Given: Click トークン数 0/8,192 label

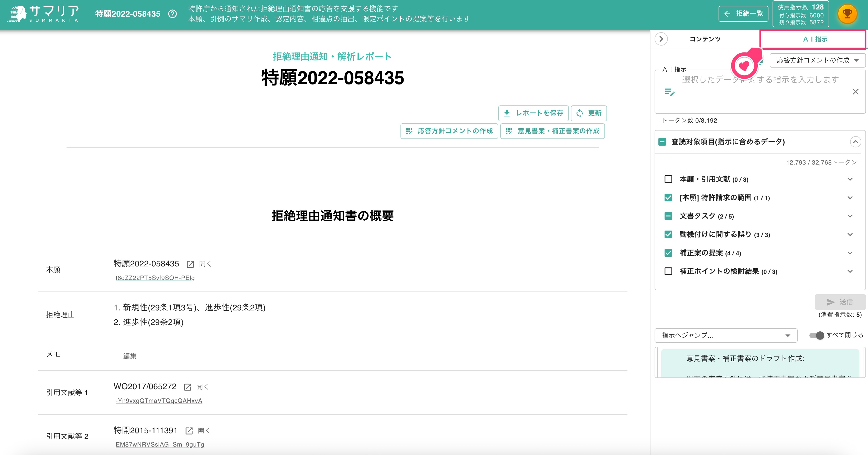Looking at the screenshot, I should pyautogui.click(x=689, y=121).
